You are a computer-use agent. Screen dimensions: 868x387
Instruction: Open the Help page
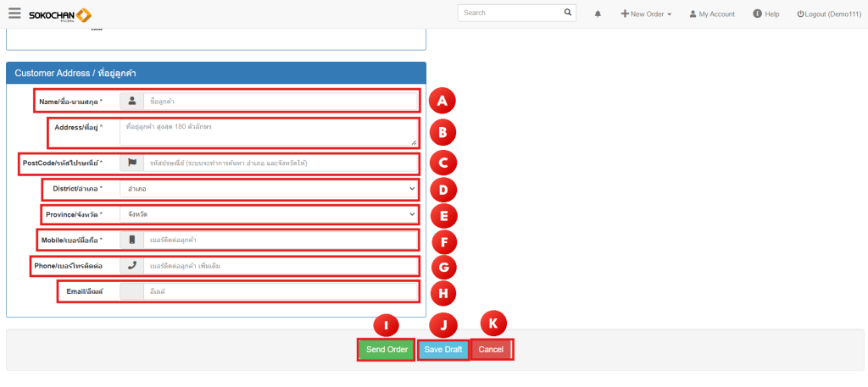765,14
